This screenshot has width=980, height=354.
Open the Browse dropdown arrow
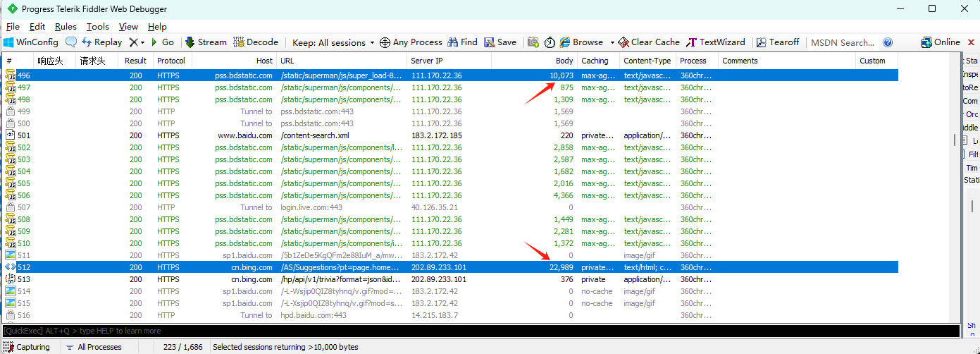pyautogui.click(x=612, y=42)
